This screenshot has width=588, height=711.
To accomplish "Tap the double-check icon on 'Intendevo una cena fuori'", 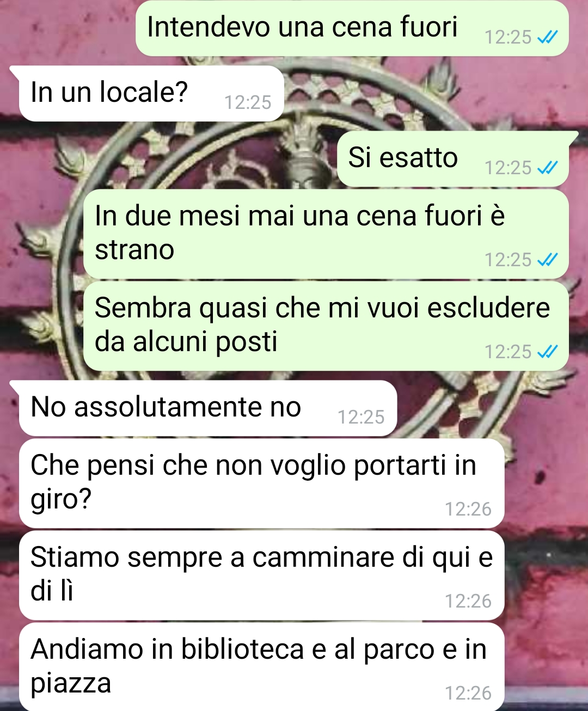I will coord(547,37).
